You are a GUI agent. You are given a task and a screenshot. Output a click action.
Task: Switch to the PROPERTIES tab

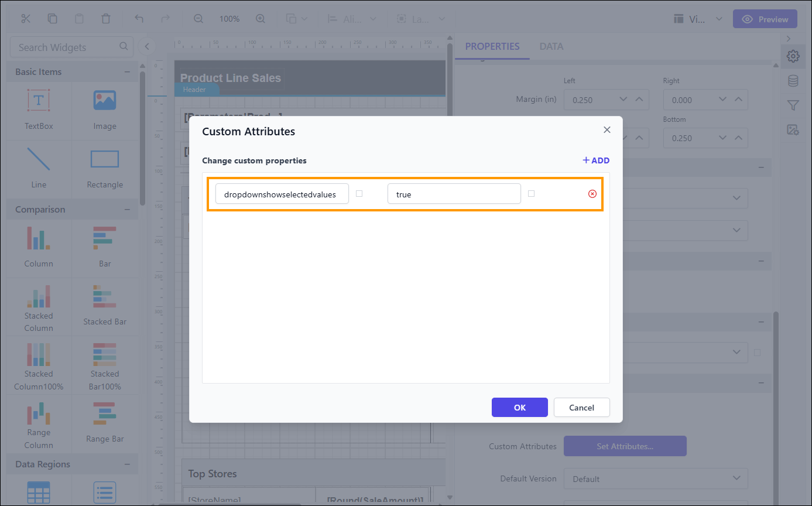point(492,46)
